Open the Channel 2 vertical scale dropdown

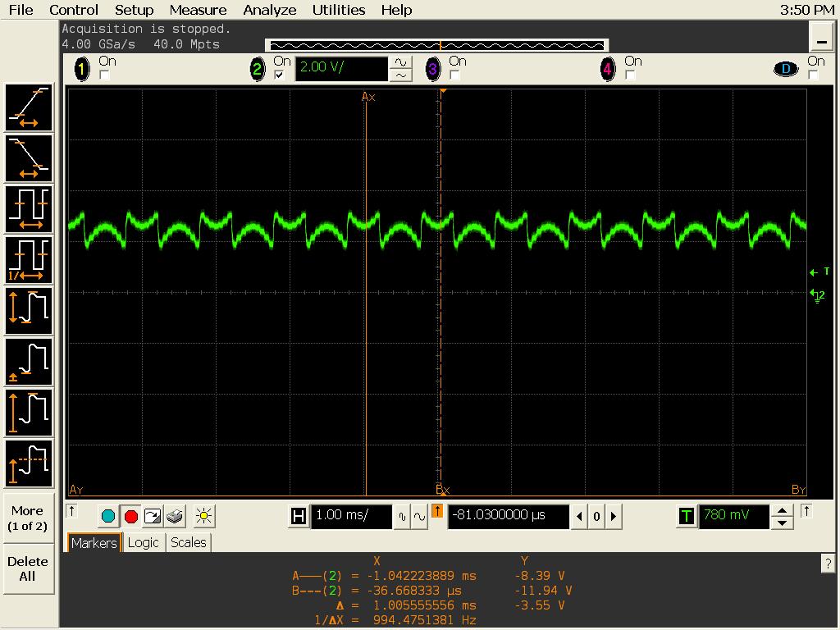pyautogui.click(x=342, y=69)
